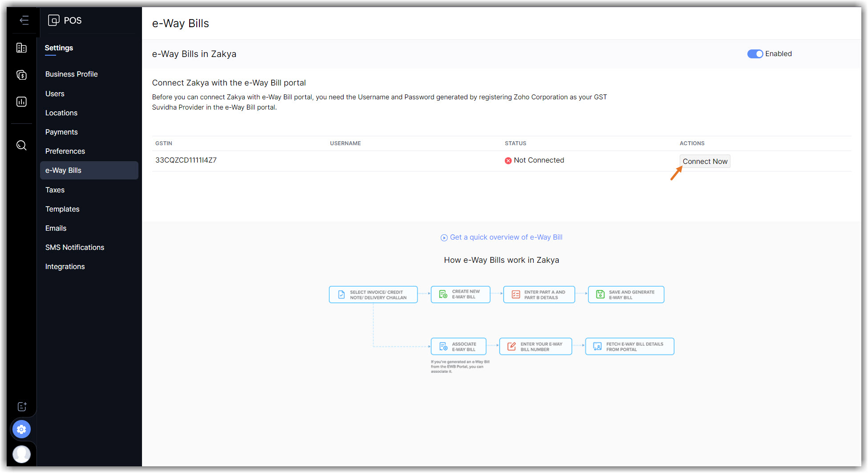Viewport: 868px width, 473px height.
Task: Open the Taxes settings page
Action: (55, 190)
